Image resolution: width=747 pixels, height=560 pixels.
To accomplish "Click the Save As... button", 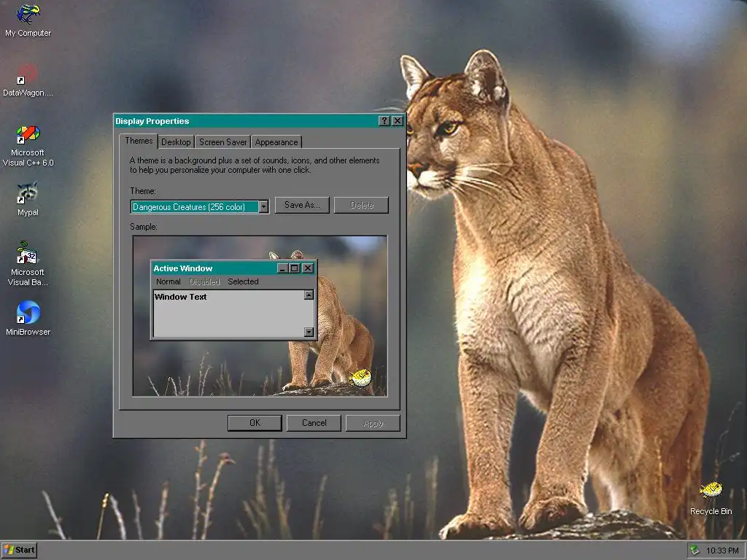I will coord(302,205).
